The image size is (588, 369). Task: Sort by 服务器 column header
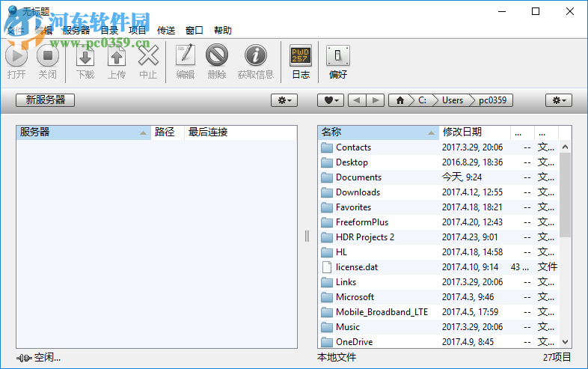84,132
